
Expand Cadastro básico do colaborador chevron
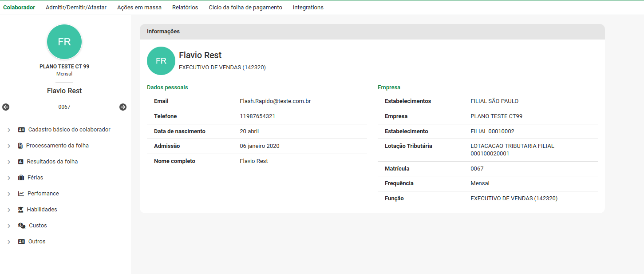(9, 130)
